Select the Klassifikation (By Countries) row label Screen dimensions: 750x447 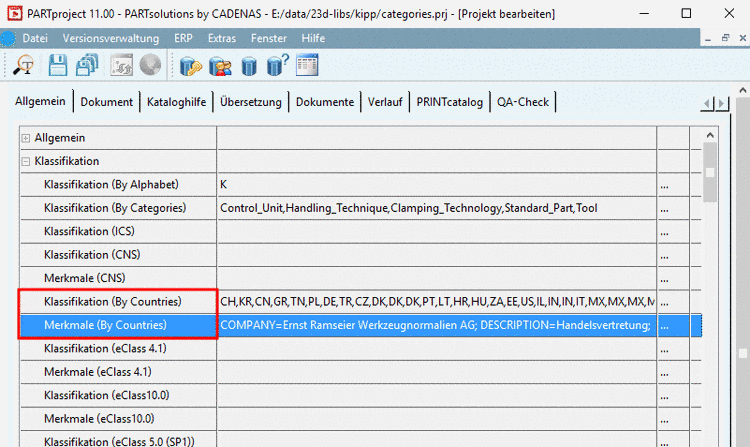[112, 302]
